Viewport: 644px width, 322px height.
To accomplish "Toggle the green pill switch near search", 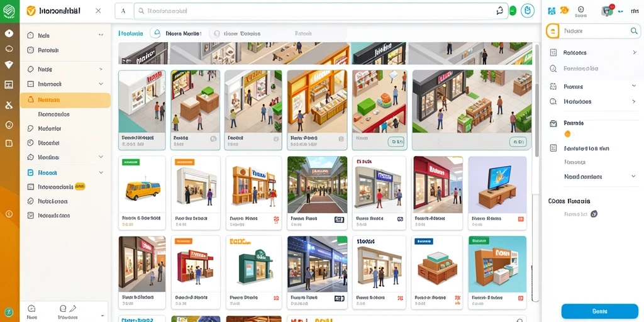I will pyautogui.click(x=513, y=11).
